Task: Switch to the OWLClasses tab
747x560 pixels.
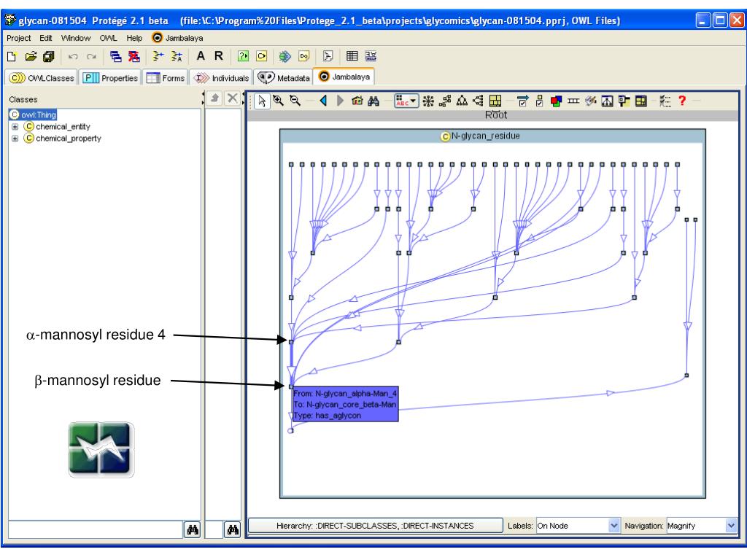Action: click(x=42, y=77)
